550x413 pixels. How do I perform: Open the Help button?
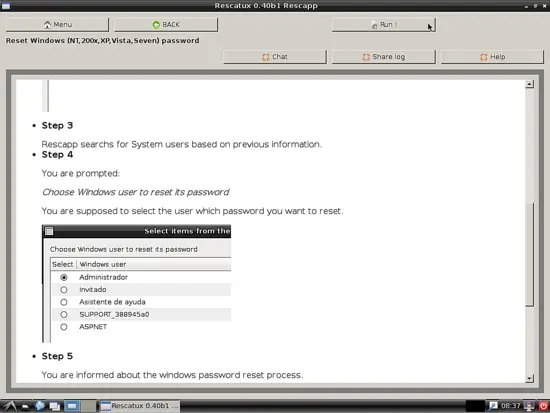tap(492, 57)
